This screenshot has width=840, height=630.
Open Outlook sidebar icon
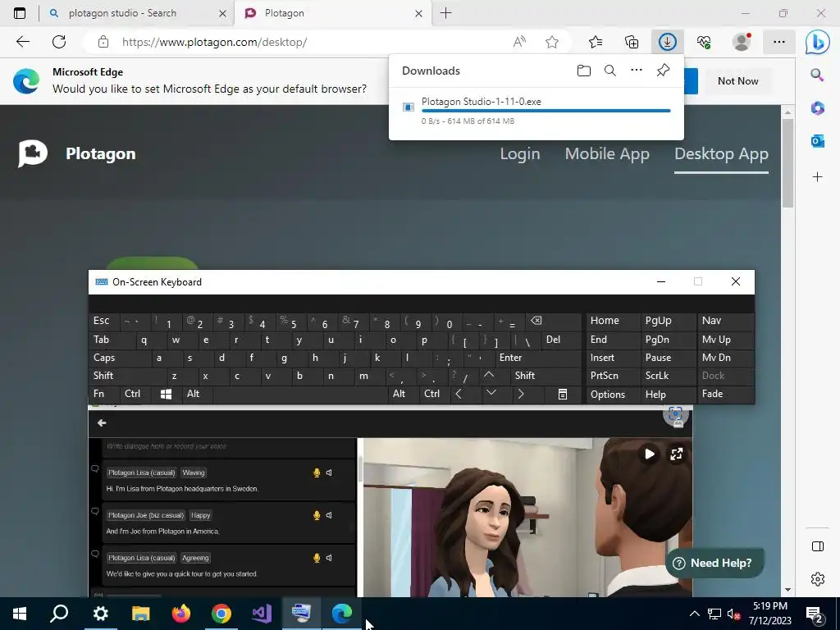point(818,141)
